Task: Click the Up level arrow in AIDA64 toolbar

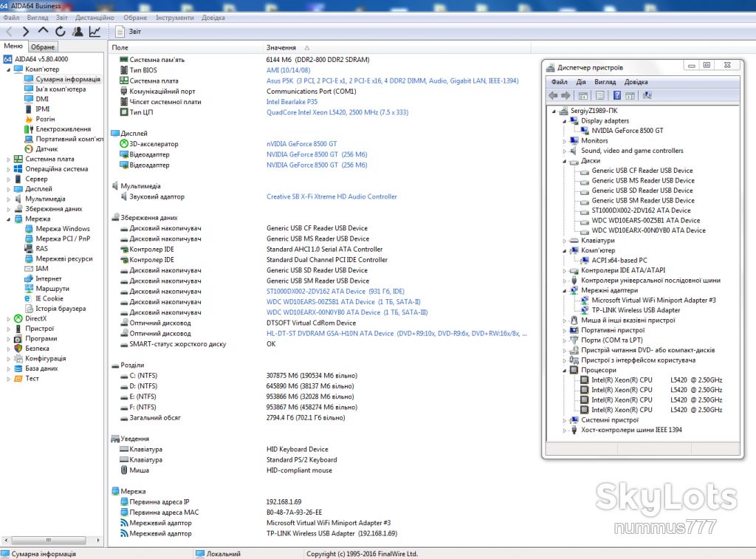Action: 43,31
